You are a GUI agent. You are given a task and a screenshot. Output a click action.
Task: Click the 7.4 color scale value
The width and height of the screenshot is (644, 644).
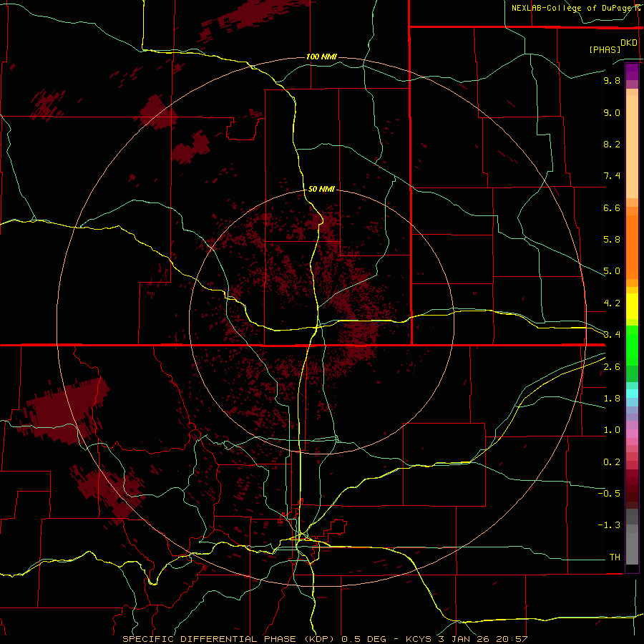[612, 176]
